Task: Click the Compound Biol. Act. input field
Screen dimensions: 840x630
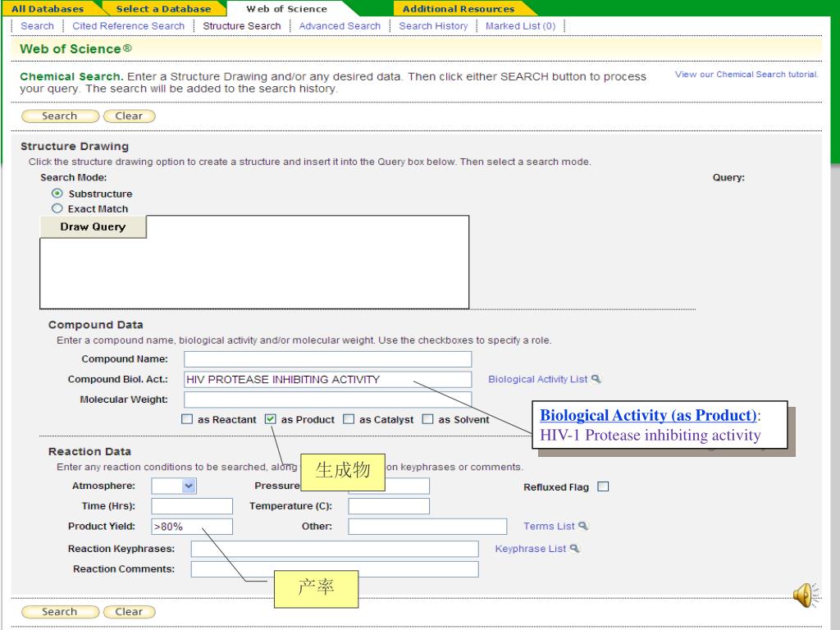Action: 328,379
